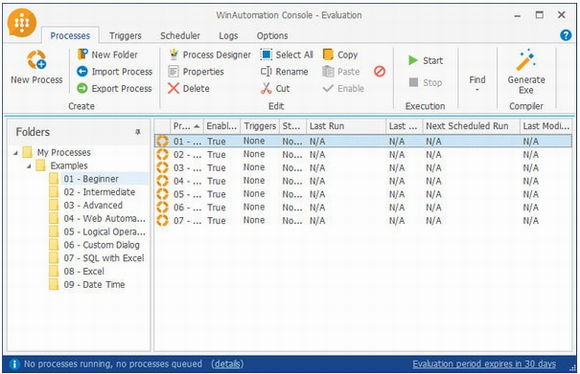Click the Enable checkmark button
The image size is (580, 374).
click(x=343, y=88)
